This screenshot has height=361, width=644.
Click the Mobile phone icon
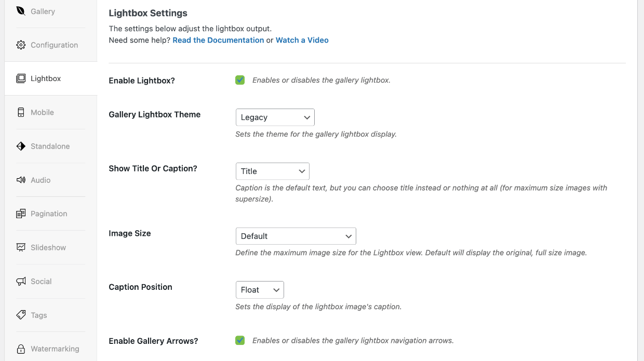pos(21,112)
